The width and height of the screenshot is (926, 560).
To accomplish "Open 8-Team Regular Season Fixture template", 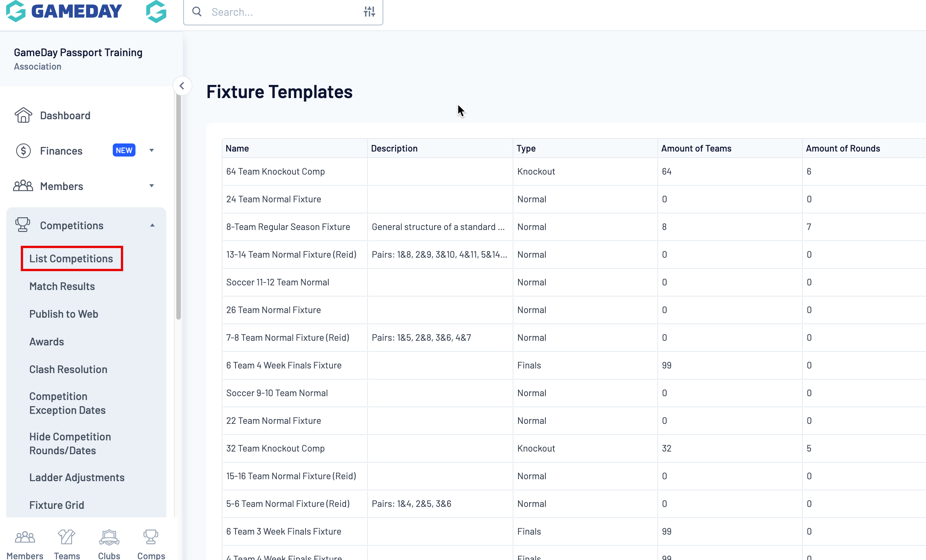I will [288, 227].
